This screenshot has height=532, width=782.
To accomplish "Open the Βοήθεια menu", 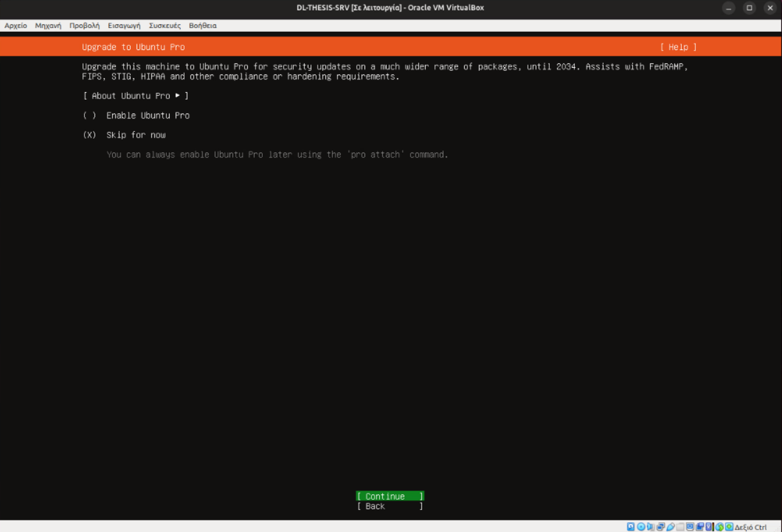I will coord(203,26).
